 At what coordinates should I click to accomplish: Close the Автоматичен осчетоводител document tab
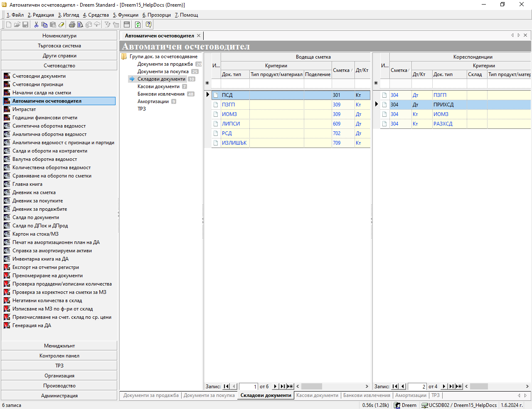point(199,36)
